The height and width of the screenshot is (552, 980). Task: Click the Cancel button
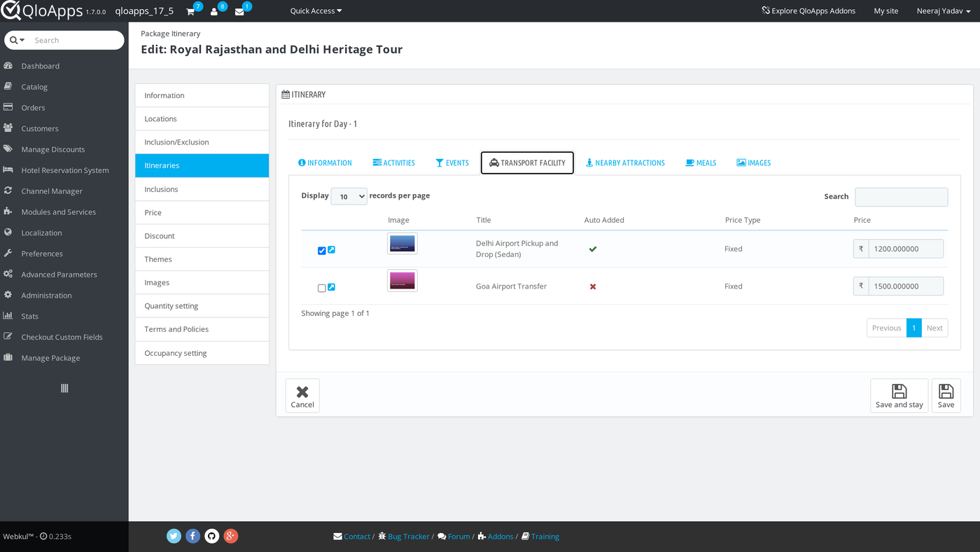click(x=302, y=396)
